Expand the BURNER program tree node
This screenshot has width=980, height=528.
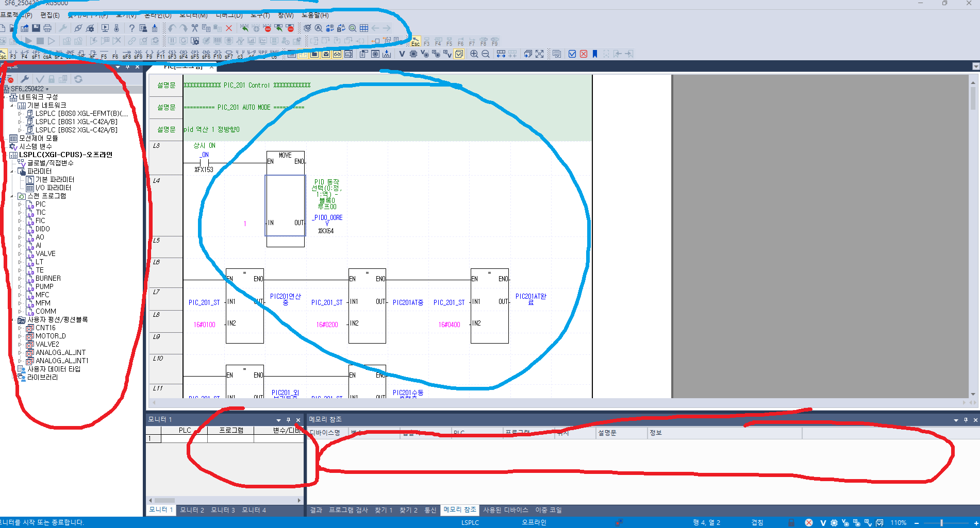pos(20,279)
